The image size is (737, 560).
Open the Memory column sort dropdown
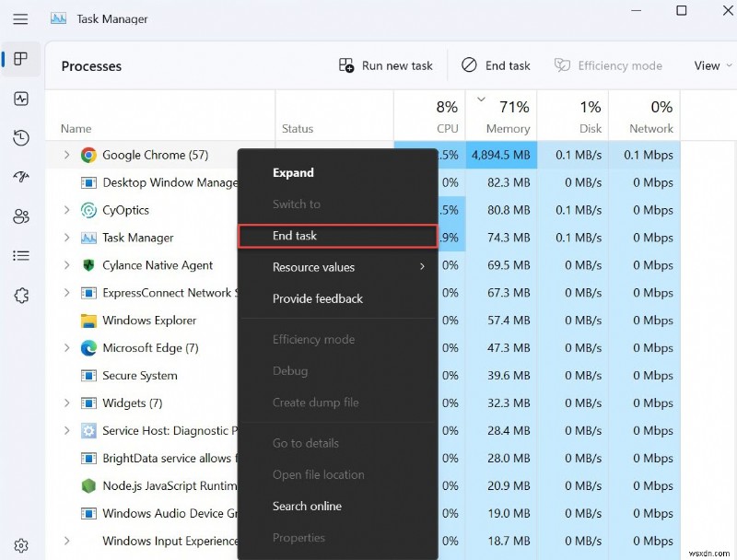[x=480, y=101]
